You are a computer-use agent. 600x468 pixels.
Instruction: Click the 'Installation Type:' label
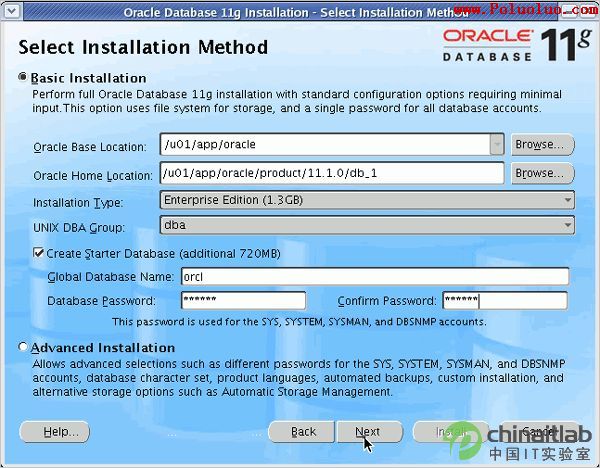click(x=78, y=202)
